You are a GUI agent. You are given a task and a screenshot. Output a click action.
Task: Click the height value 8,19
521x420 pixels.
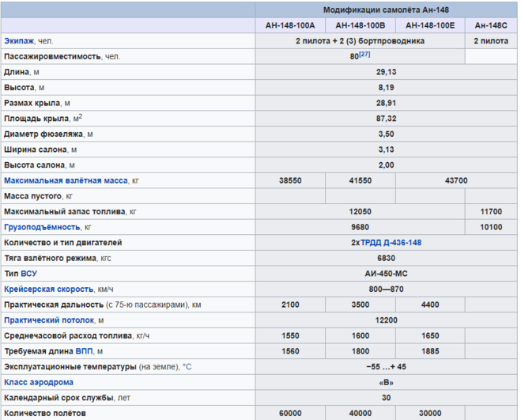(386, 88)
